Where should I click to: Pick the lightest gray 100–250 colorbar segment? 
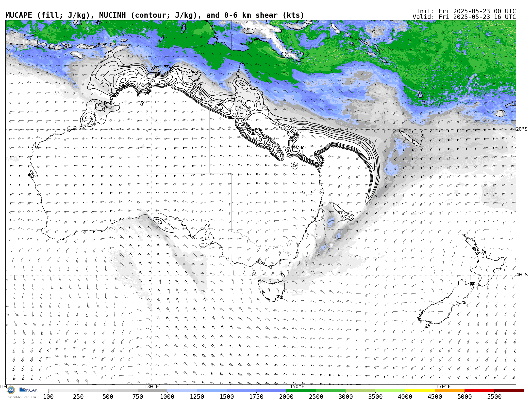click(63, 390)
